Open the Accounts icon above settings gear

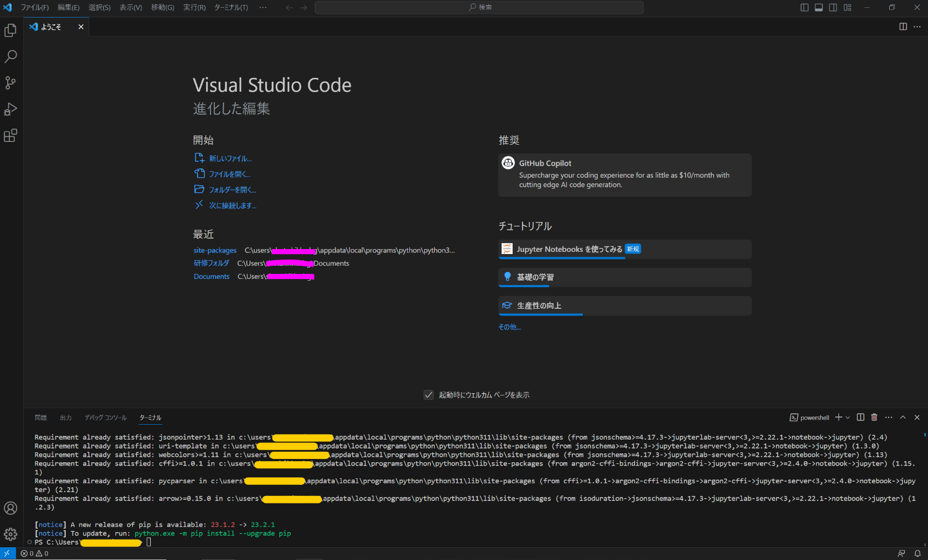click(x=10, y=508)
